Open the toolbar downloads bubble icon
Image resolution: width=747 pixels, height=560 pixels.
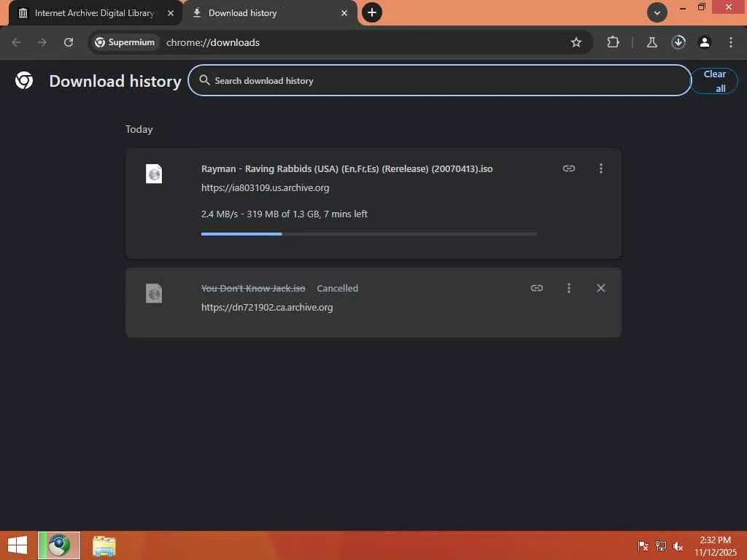tap(678, 42)
